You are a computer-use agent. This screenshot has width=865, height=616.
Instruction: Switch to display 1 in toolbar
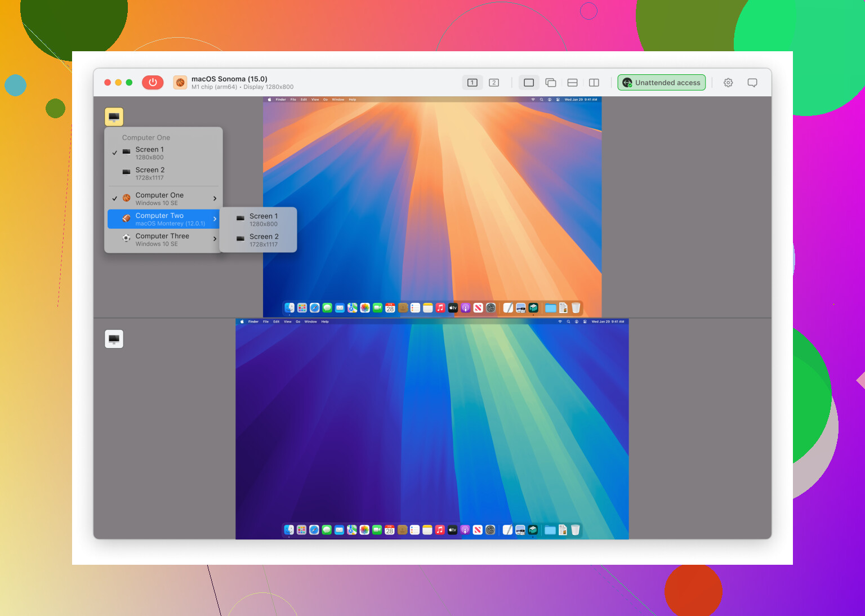[472, 83]
